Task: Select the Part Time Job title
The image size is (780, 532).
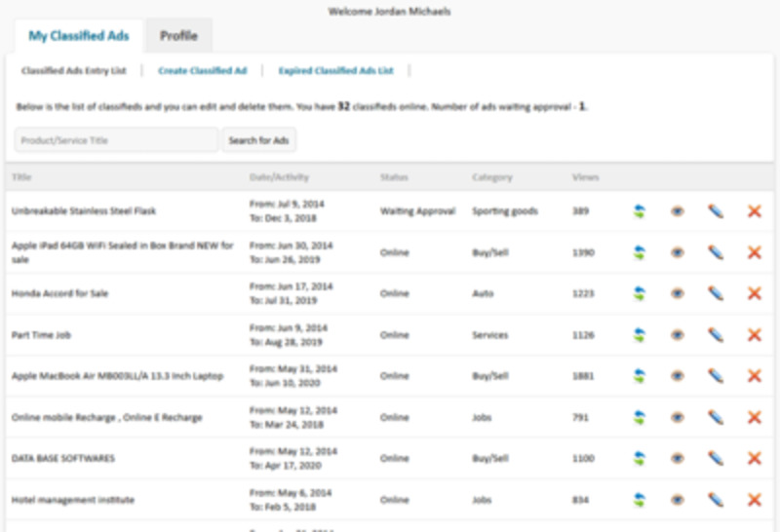Action: (x=41, y=335)
